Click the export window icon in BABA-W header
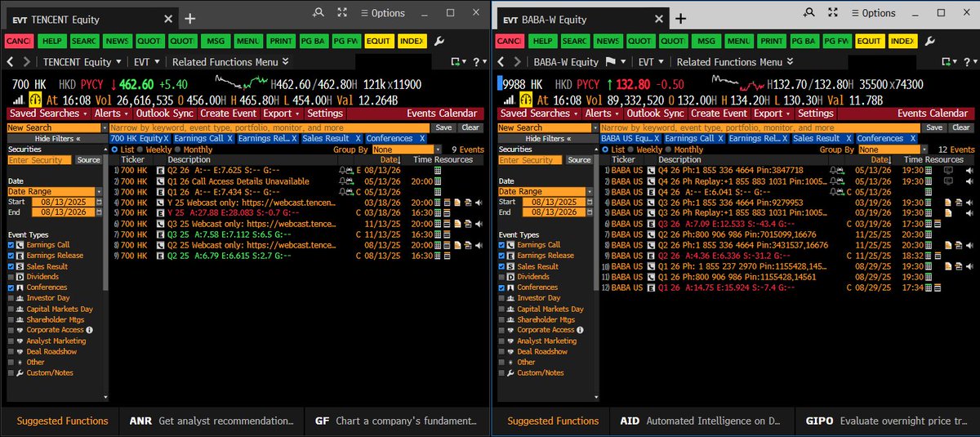This screenshot has height=437, width=980. coord(948,62)
